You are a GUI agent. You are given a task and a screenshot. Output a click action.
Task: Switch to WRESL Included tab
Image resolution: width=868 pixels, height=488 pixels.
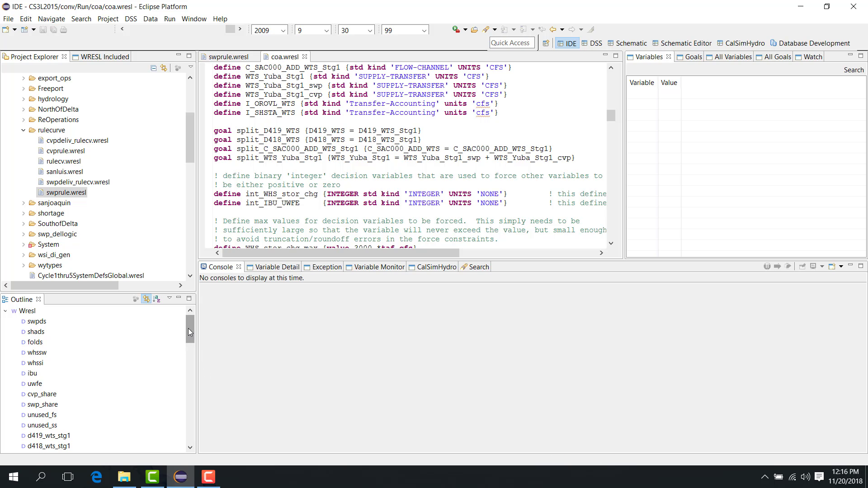pos(100,57)
